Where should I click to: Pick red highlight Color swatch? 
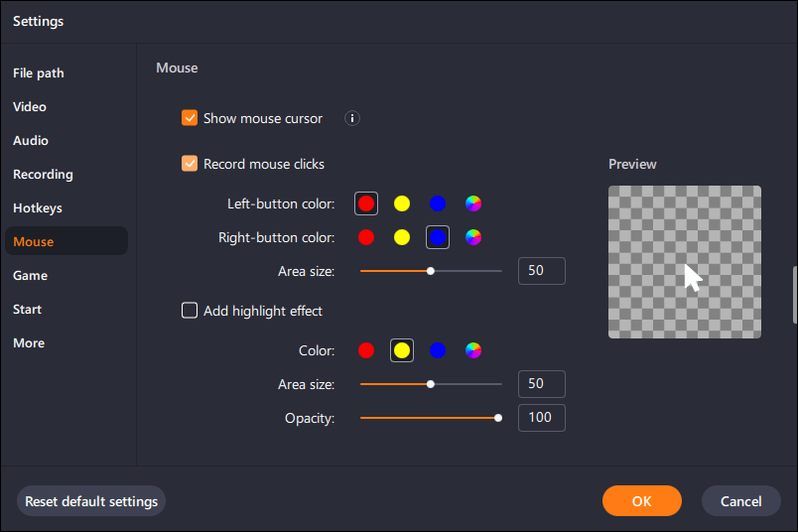tap(366, 350)
